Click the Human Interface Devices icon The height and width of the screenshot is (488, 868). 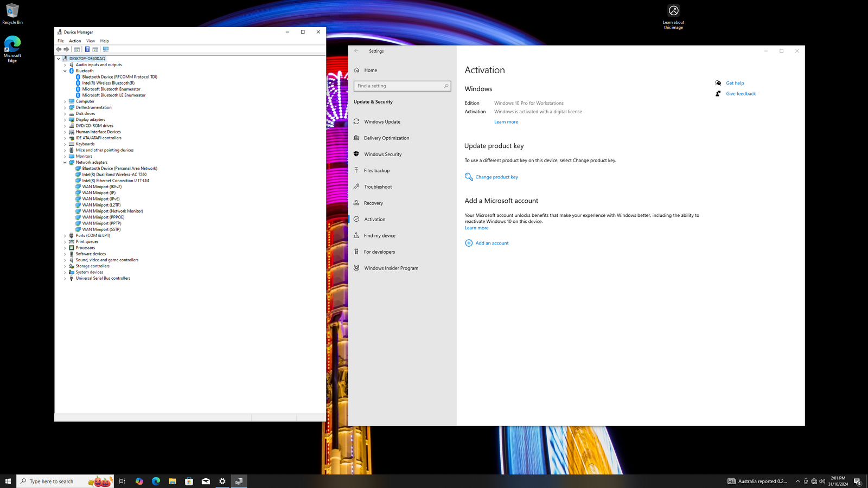point(72,132)
